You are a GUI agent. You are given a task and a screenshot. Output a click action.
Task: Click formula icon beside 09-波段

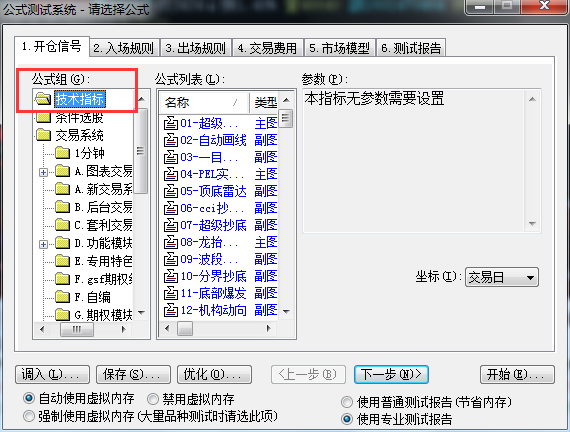point(170,259)
